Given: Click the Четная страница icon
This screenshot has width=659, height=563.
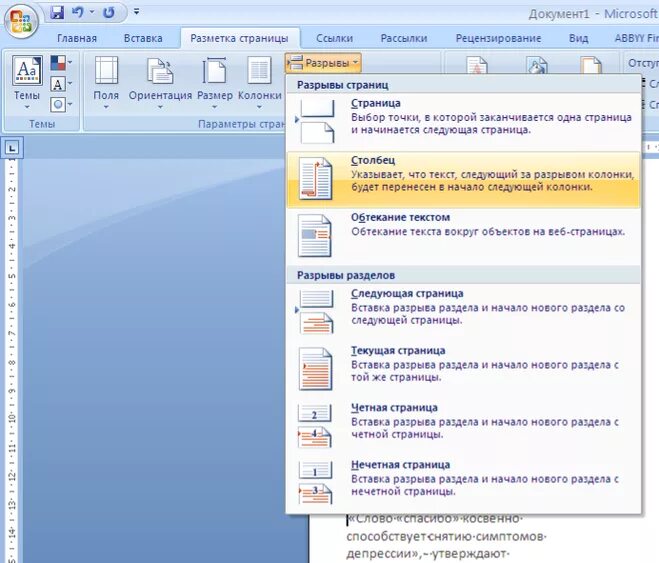Looking at the screenshot, I should coord(315,426).
